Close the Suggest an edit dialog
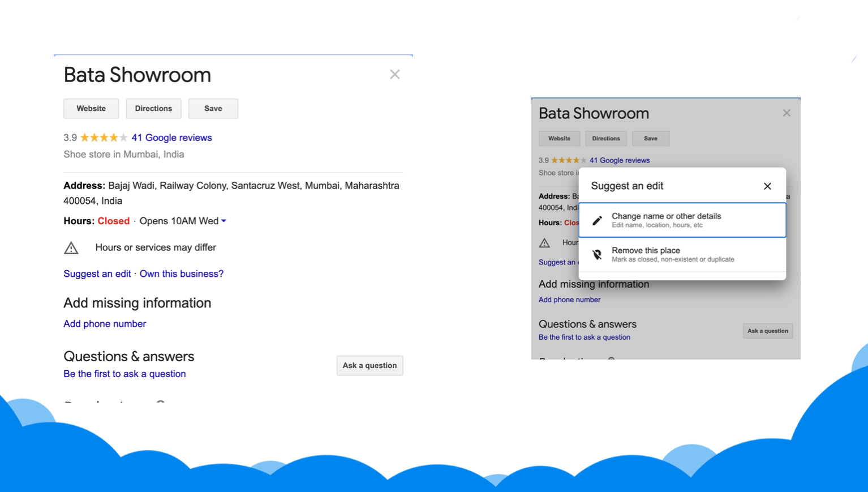 [x=767, y=186]
